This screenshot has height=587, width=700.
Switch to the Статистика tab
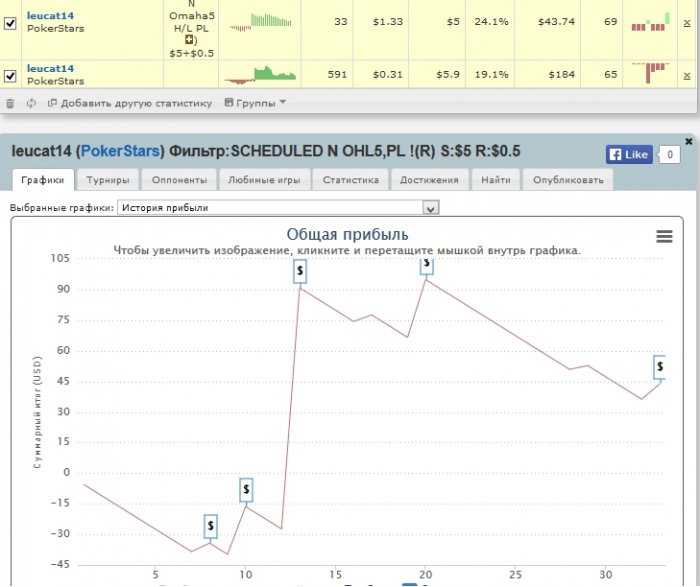pyautogui.click(x=350, y=180)
